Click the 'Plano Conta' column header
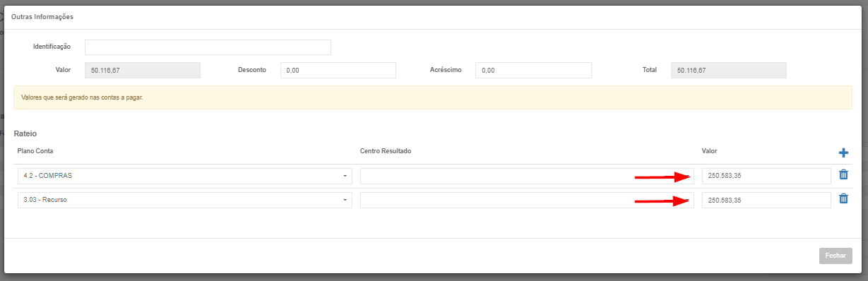 point(35,152)
